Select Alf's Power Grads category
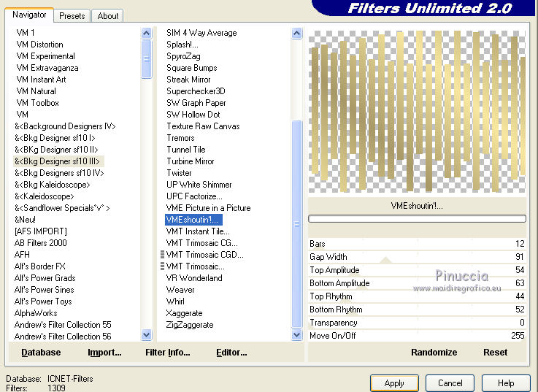 45,277
